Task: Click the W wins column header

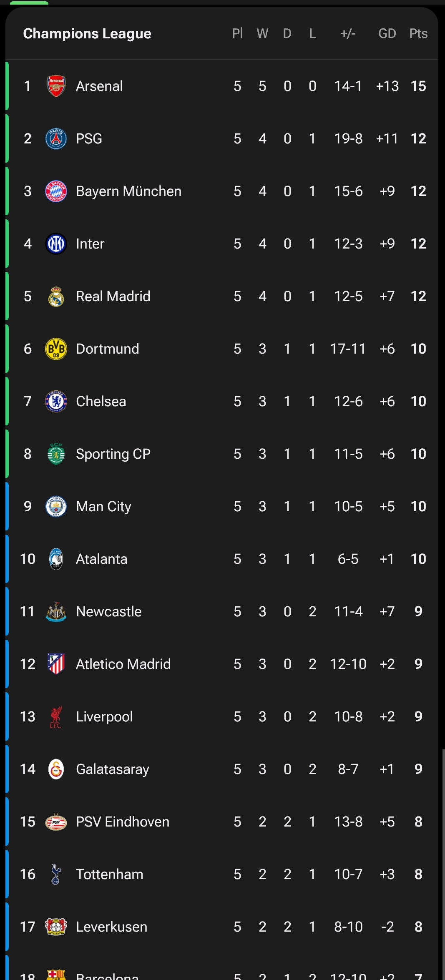Action: 262,34
